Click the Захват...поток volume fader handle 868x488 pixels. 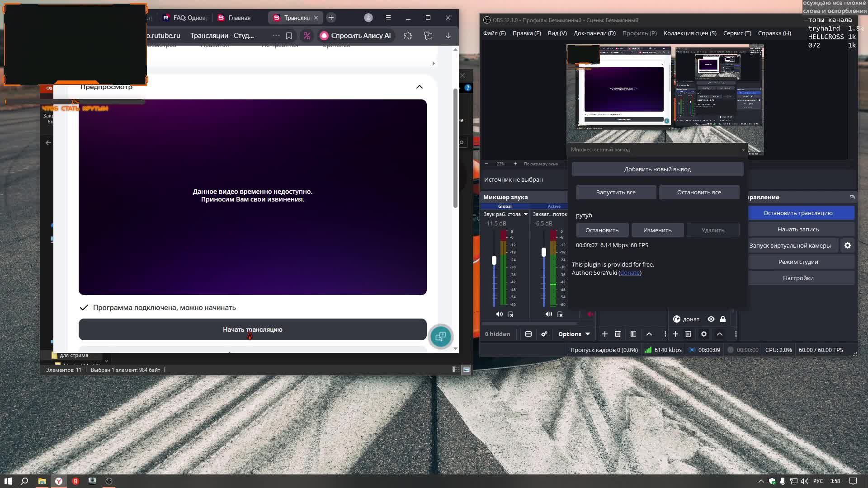(543, 252)
